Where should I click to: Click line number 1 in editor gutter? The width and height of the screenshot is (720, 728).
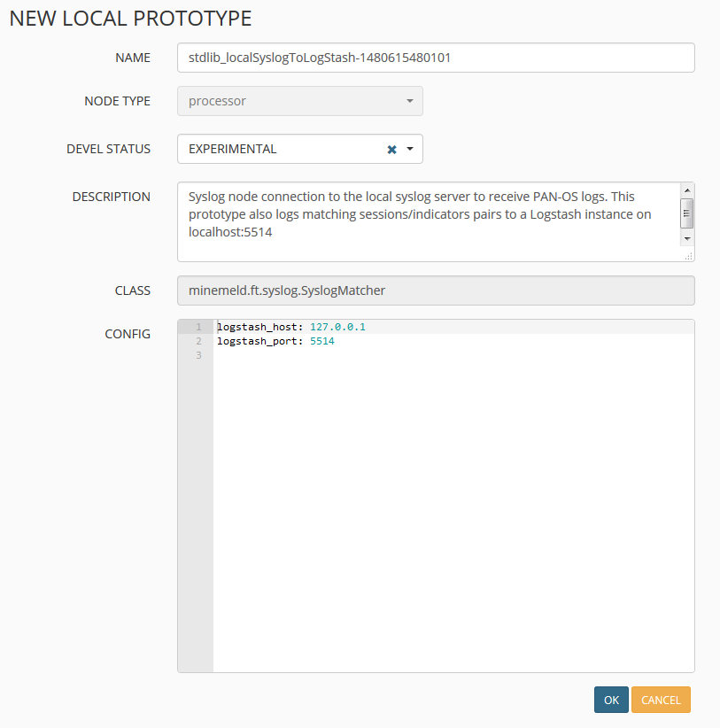(199, 327)
